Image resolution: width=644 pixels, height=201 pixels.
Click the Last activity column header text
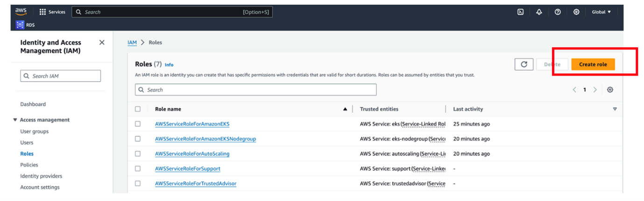pyautogui.click(x=468, y=109)
